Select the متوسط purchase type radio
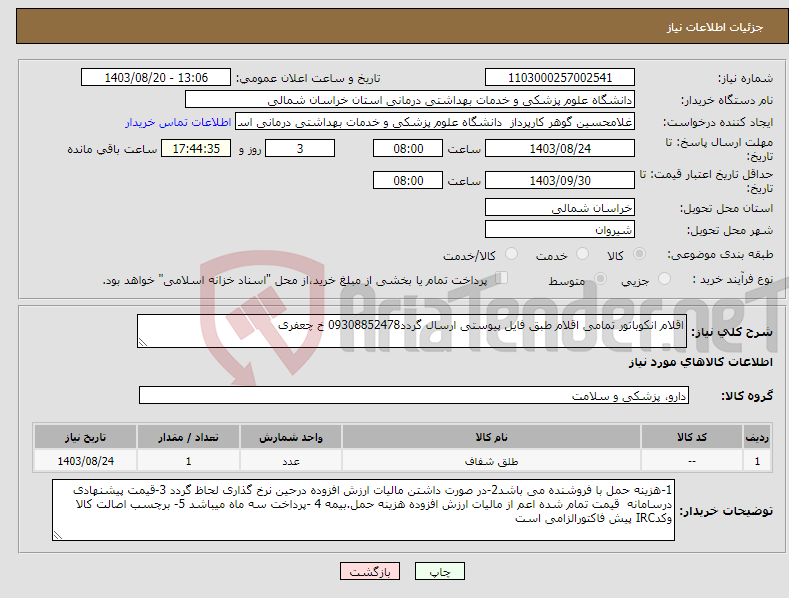This screenshot has height=598, width=789. [600, 278]
